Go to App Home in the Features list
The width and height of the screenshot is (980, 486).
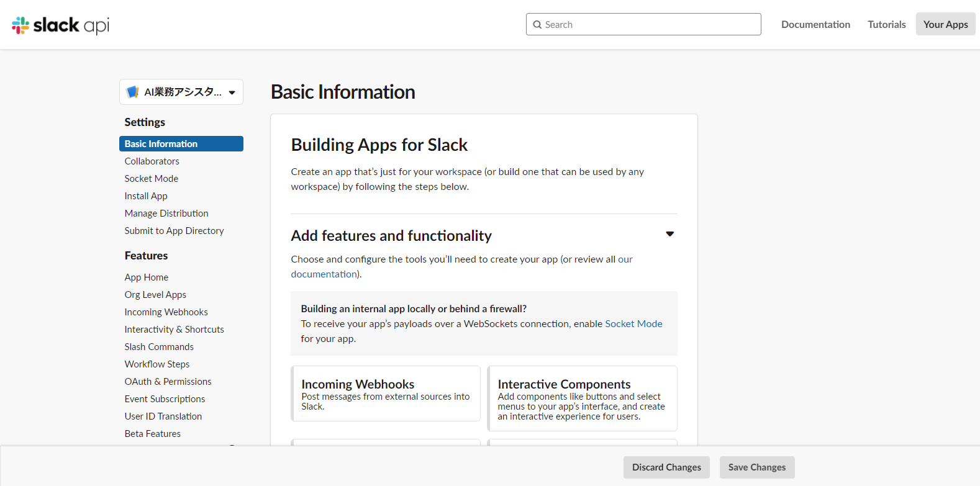(x=147, y=277)
